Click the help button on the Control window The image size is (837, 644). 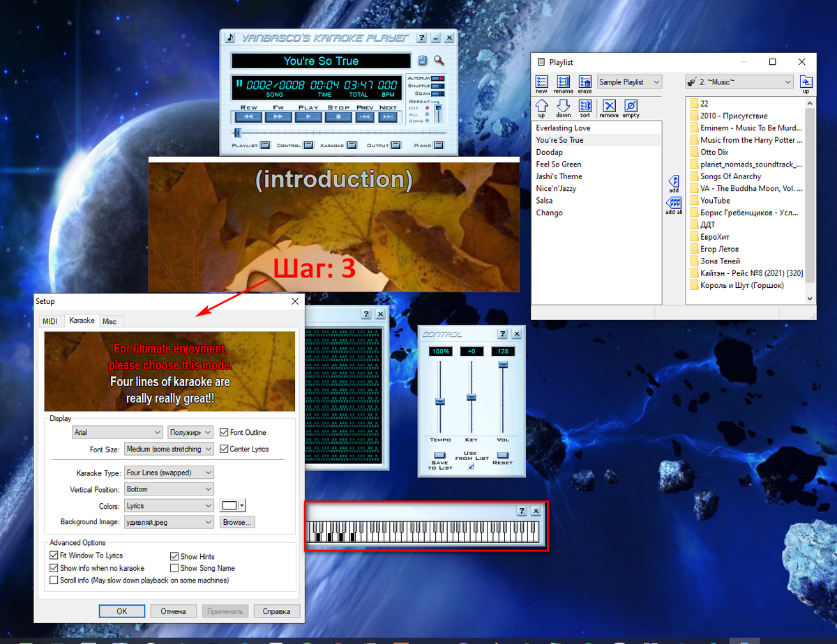pos(502,335)
